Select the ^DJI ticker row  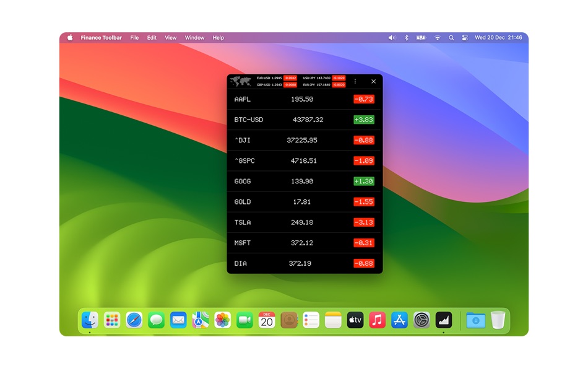305,140
